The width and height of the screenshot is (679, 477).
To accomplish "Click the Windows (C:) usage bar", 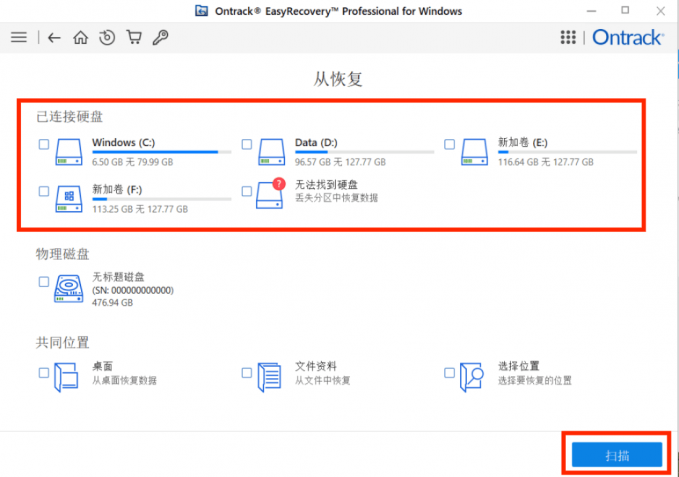I will pos(162,152).
